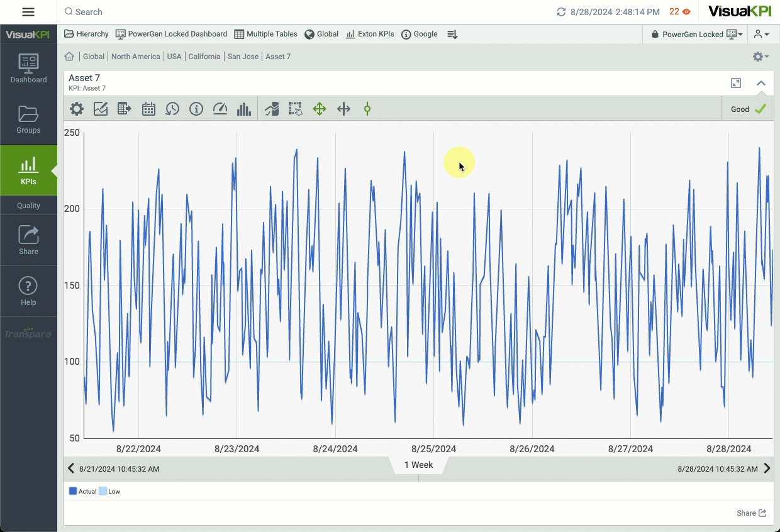Select North America in the breadcrumb
Screen dimensions: 780x532
click(136, 57)
